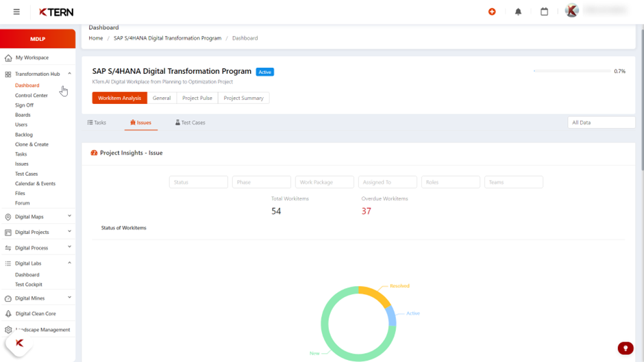Click the Total Workitems value 54
The width and height of the screenshot is (644, 362).
[x=276, y=211]
